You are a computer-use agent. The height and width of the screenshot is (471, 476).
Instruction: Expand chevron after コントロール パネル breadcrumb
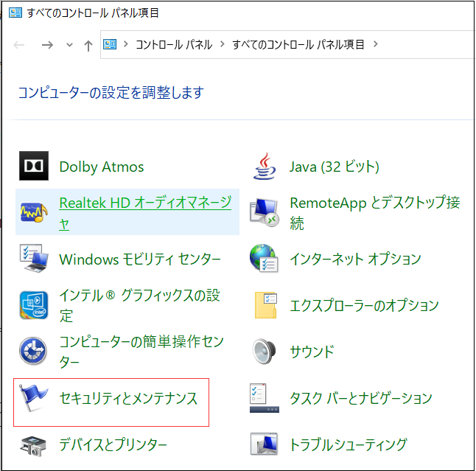223,44
